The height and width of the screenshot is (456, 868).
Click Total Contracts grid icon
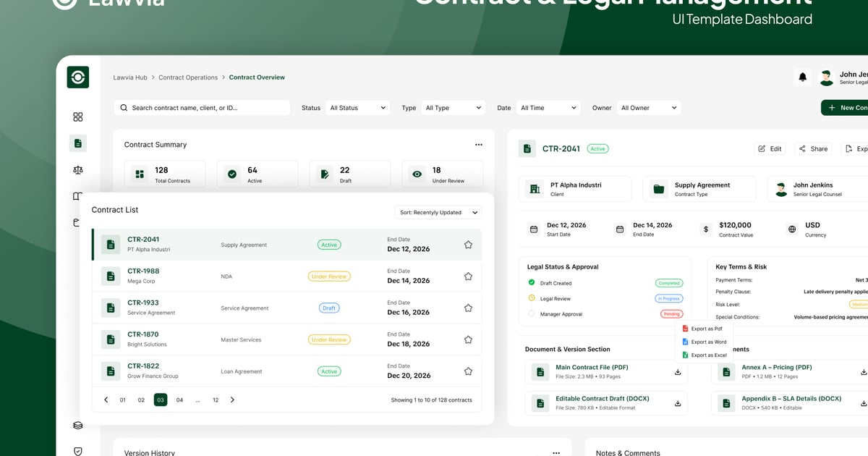pyautogui.click(x=140, y=174)
